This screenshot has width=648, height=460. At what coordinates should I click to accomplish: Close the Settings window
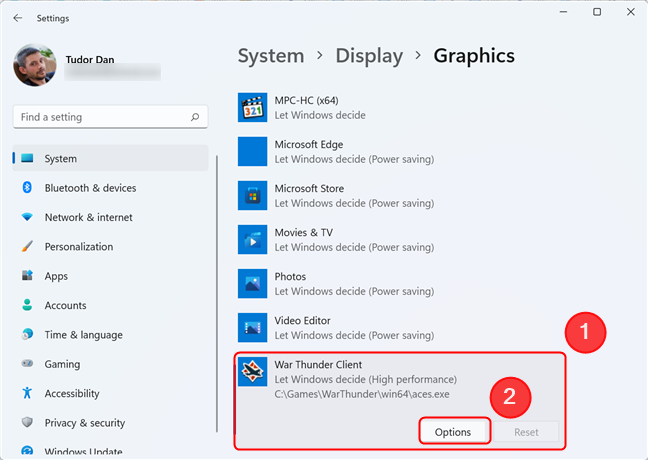pyautogui.click(x=631, y=12)
